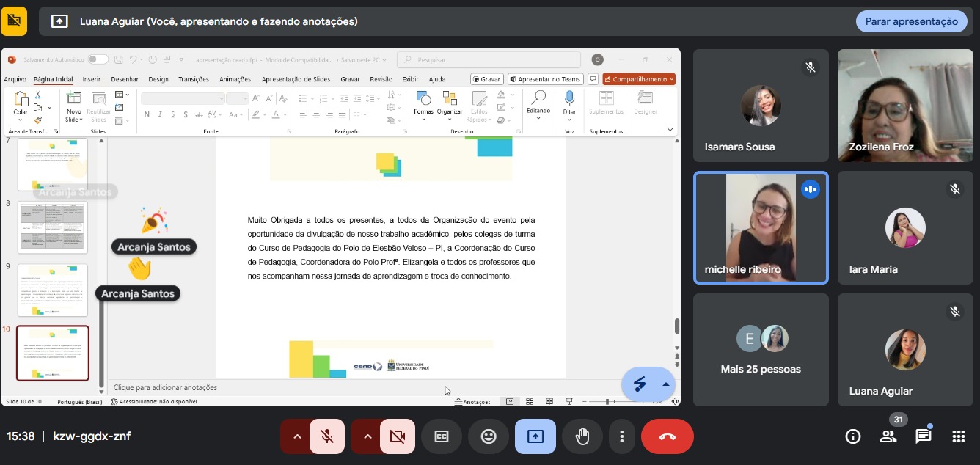Viewport: 980px width, 465px height.
Task: Click the Compartilhamento button in PowerPoint
Action: tap(639, 79)
